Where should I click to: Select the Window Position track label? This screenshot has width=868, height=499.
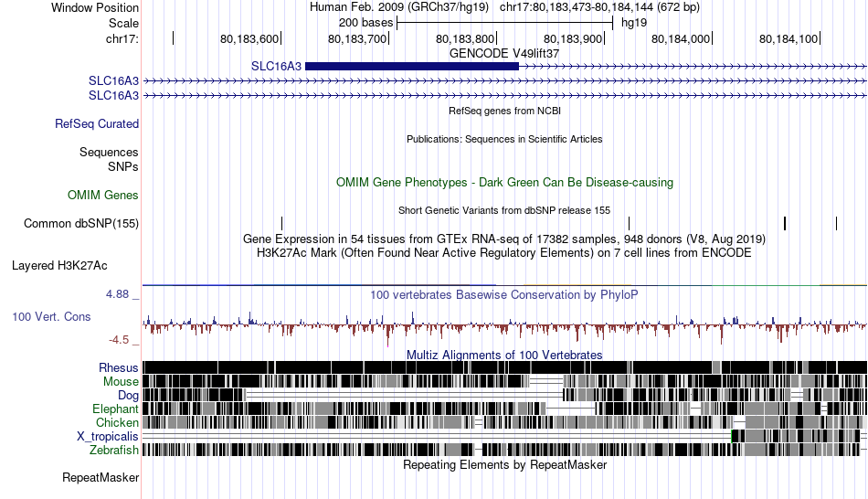click(x=95, y=7)
